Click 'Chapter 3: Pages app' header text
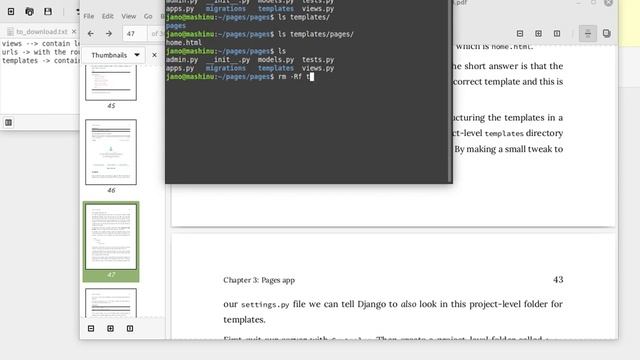The width and height of the screenshot is (640, 360). point(259,280)
